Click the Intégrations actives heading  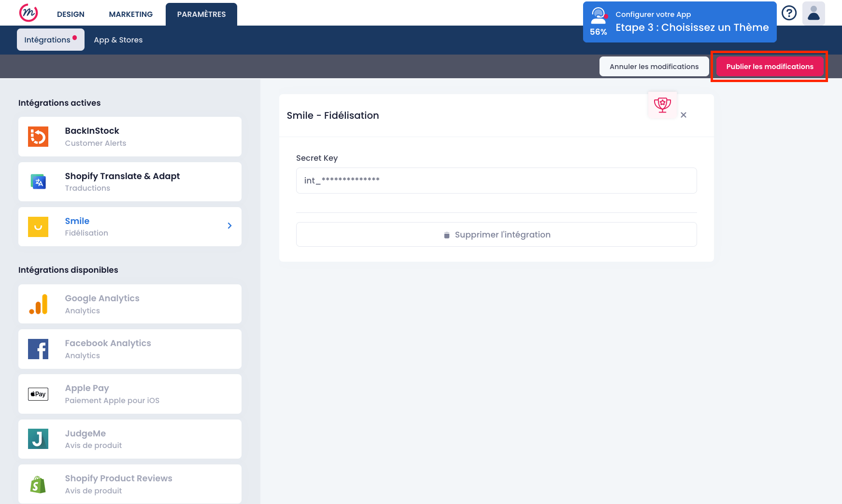(59, 103)
